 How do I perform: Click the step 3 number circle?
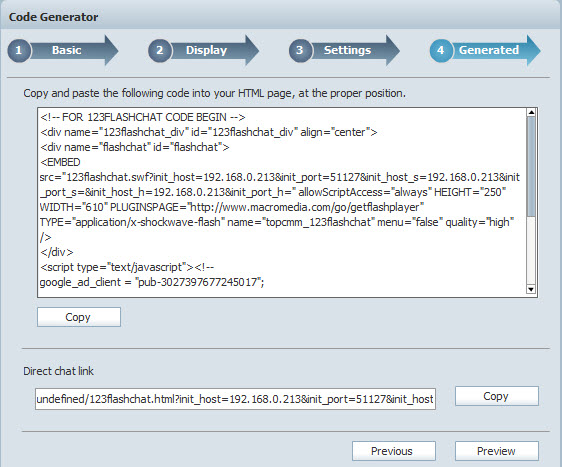pyautogui.click(x=300, y=50)
